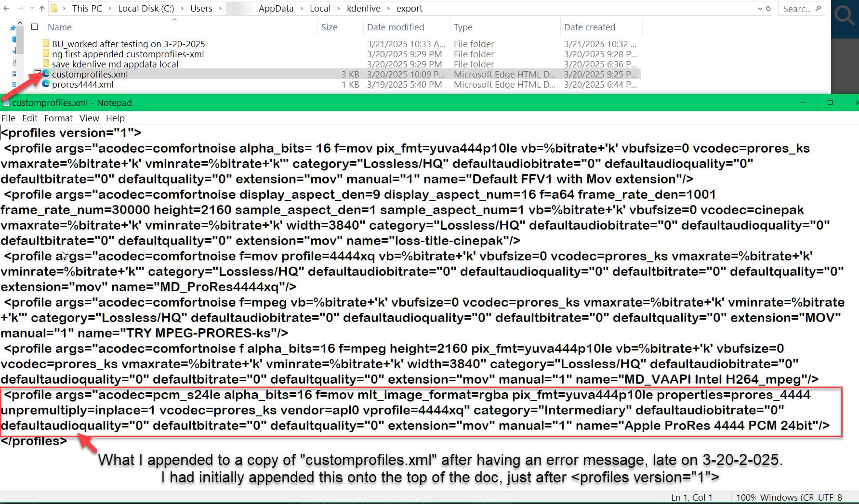Click folder icon of 'ng first appended' row
Viewport: 859px width, 504px height.
click(x=46, y=53)
